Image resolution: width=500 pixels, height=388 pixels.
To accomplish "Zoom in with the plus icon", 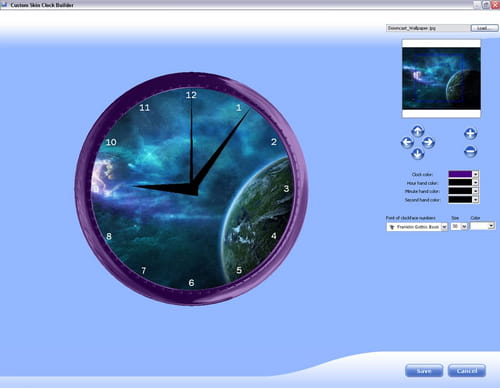I will coord(470,134).
